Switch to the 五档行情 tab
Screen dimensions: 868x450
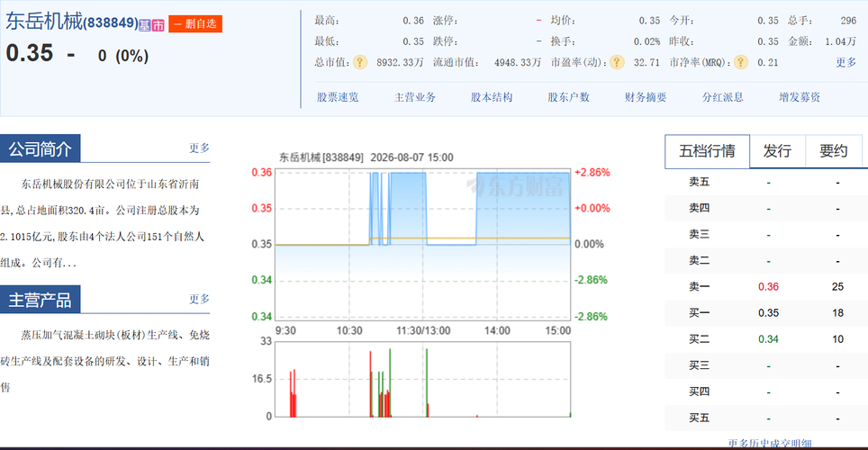click(707, 151)
